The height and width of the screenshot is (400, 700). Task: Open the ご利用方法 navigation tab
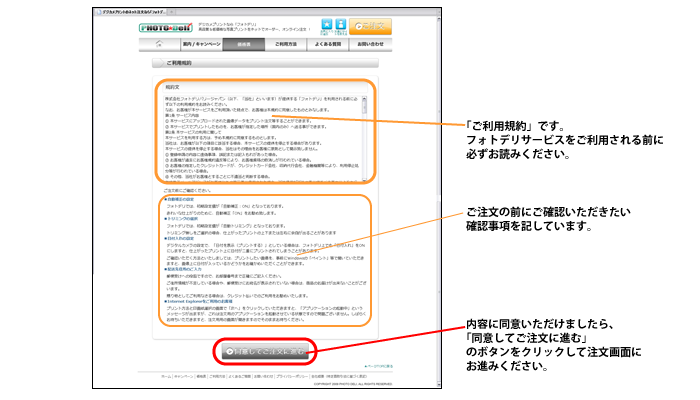(285, 45)
